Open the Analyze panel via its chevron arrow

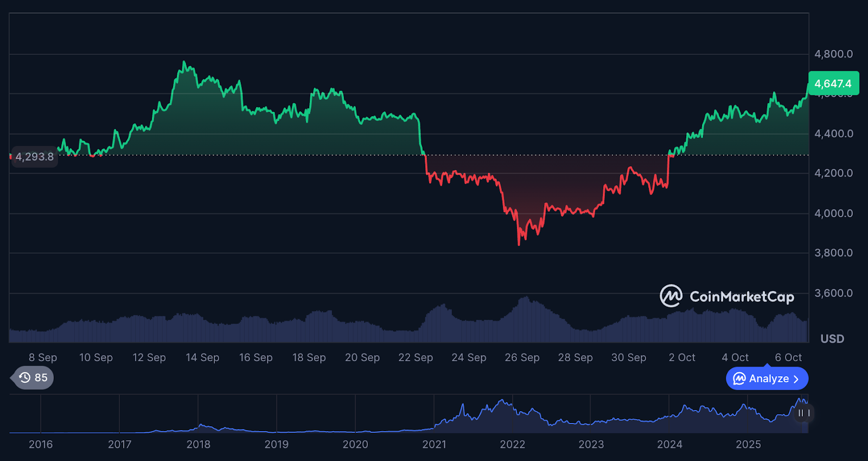click(x=796, y=379)
